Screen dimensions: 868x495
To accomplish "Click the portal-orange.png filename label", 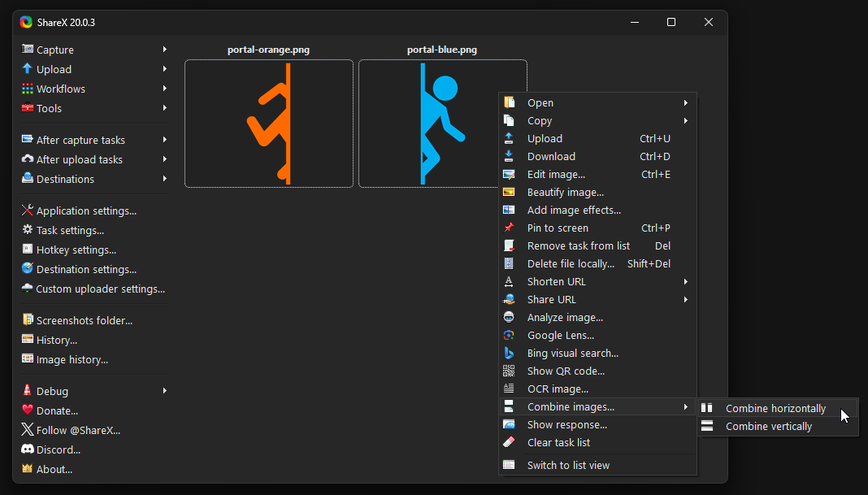I will (268, 50).
